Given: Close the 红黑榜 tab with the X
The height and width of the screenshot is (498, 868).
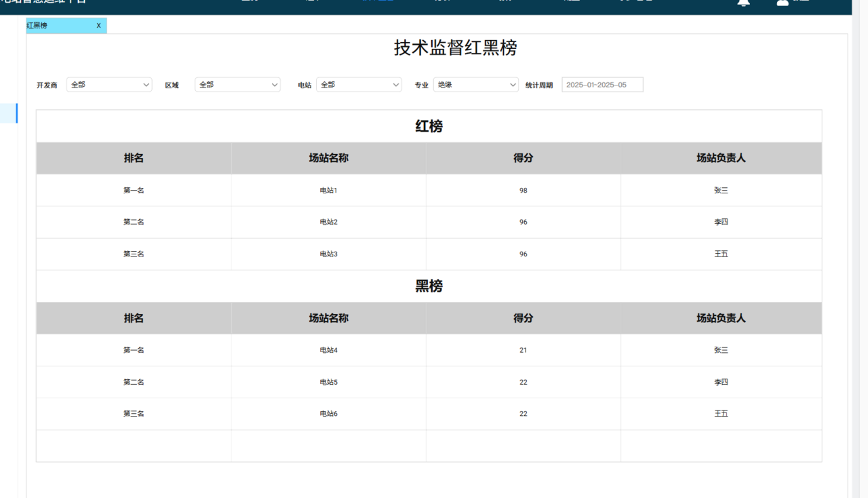Looking at the screenshot, I should click(98, 26).
